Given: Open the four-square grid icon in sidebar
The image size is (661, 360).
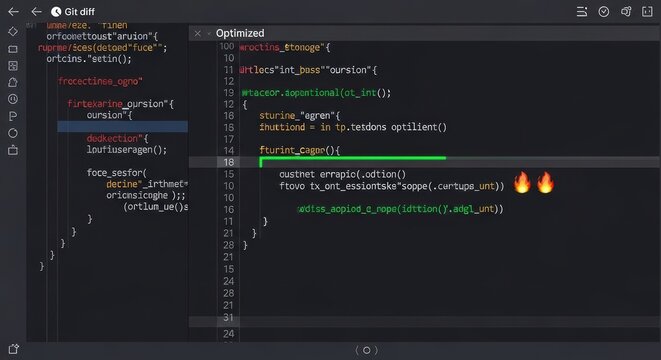Looking at the screenshot, I should tap(13, 66).
